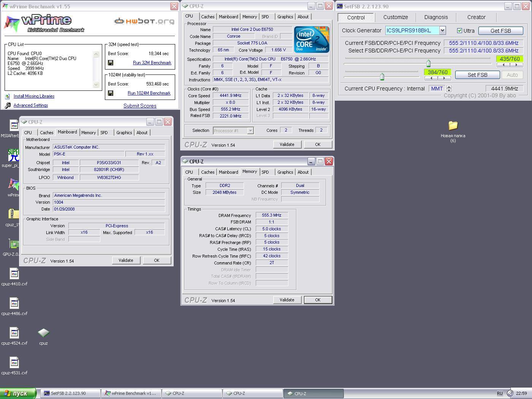Click the RU language indicator in tray
The height and width of the screenshot is (399, 532).
click(500, 393)
